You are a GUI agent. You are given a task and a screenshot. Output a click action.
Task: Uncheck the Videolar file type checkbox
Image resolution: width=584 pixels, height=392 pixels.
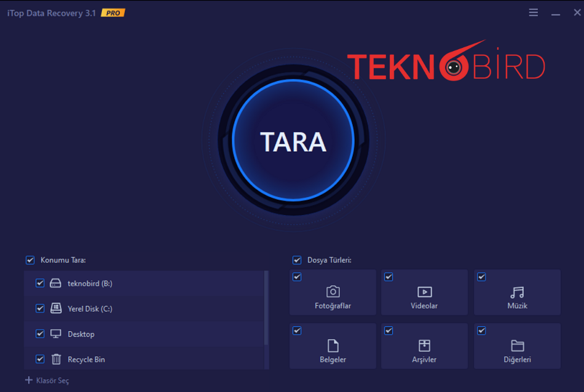pyautogui.click(x=389, y=276)
